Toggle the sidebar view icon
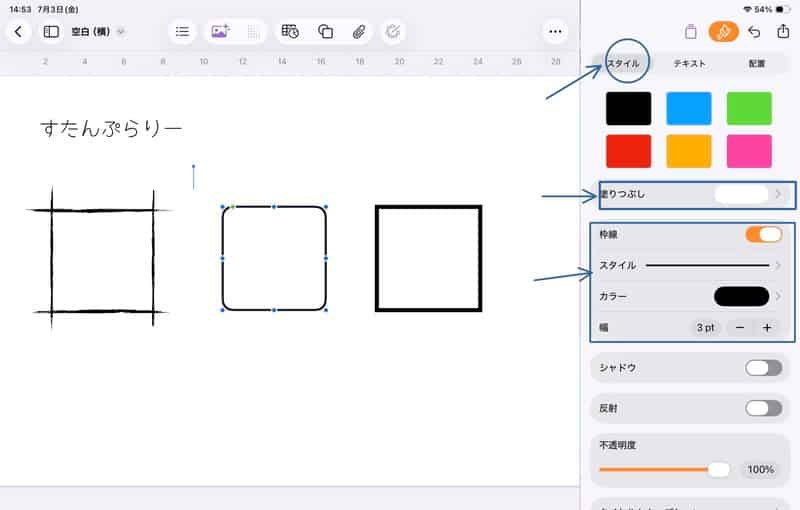Viewport: 800px width, 510px height. coord(51,32)
